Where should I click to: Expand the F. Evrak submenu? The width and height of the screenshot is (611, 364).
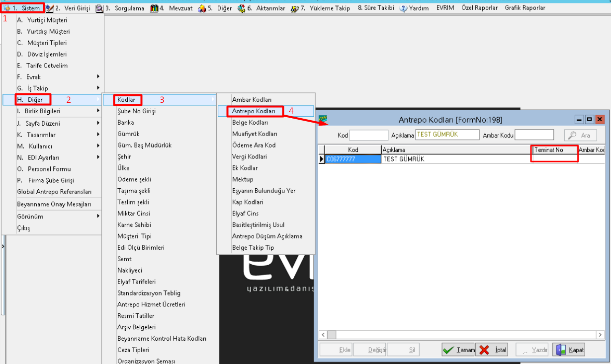pos(53,77)
